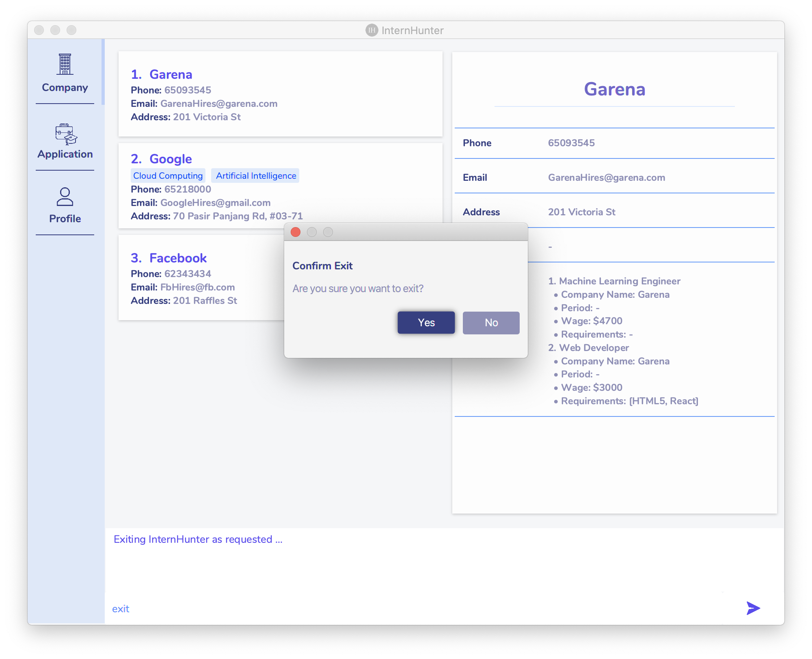
Task: Click the '201 Victoria St' address in detail panel
Action: pyautogui.click(x=581, y=212)
